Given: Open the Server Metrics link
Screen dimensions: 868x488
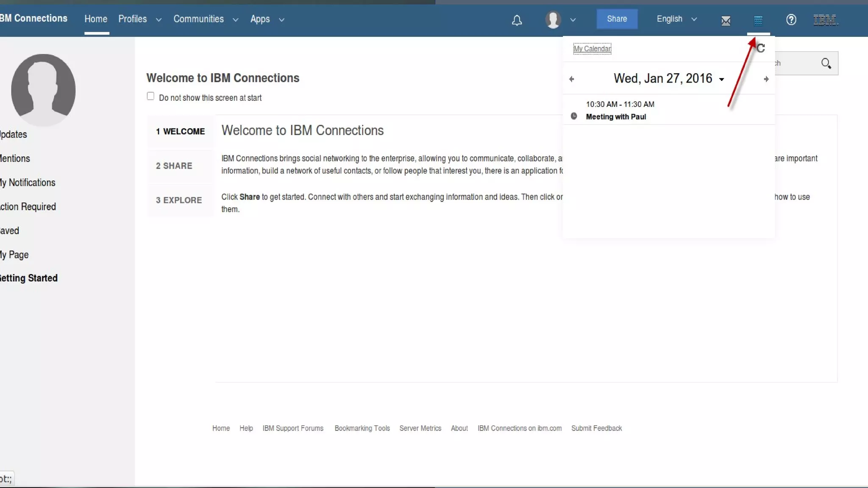Looking at the screenshot, I should [x=420, y=428].
